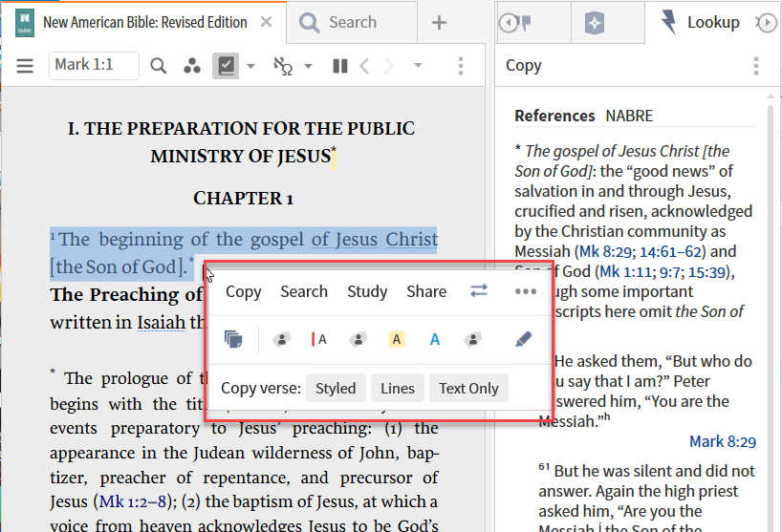Click the link set icon

283,65
